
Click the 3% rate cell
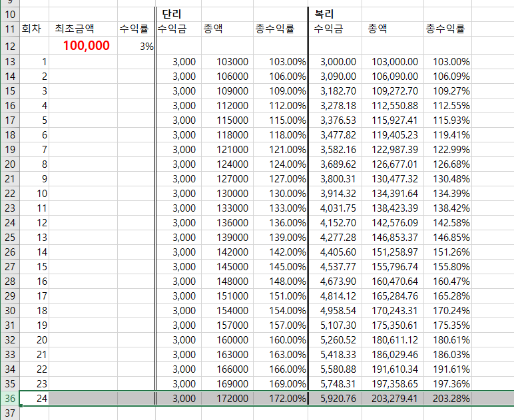(136, 45)
